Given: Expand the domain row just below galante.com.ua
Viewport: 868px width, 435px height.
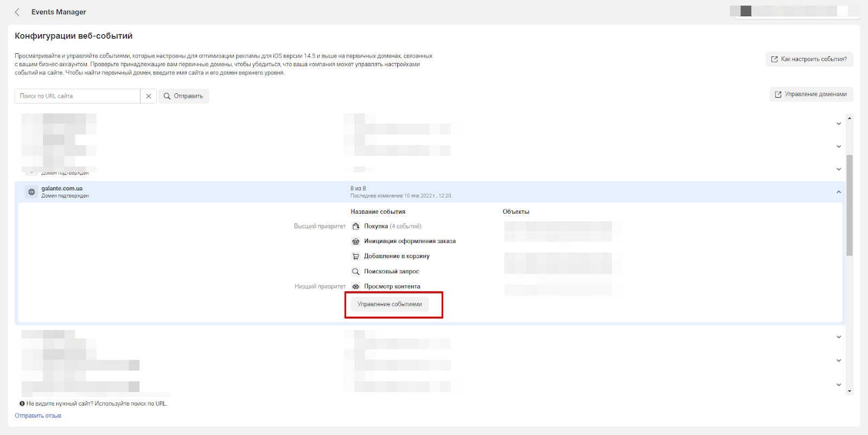Looking at the screenshot, I should click(x=839, y=337).
